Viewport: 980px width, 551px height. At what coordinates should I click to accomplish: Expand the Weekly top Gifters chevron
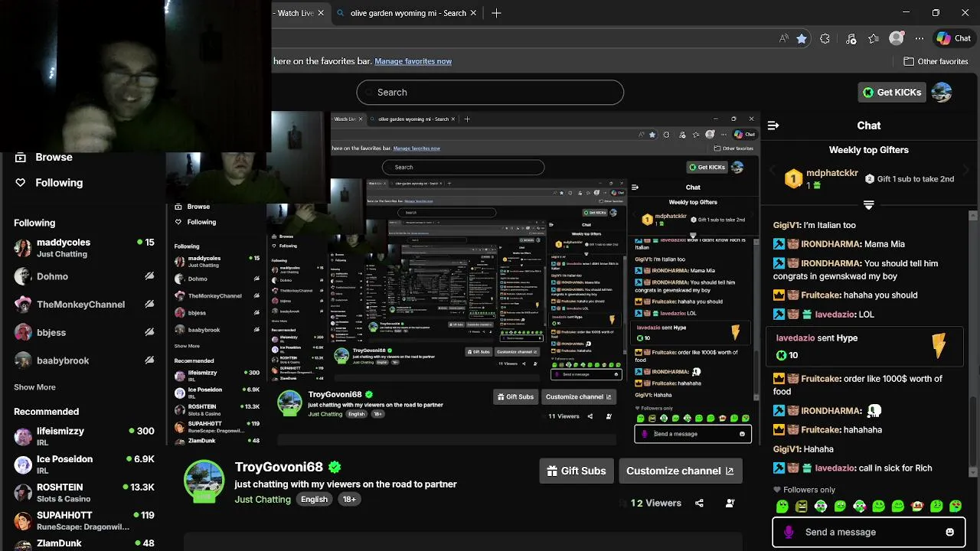pos(868,205)
